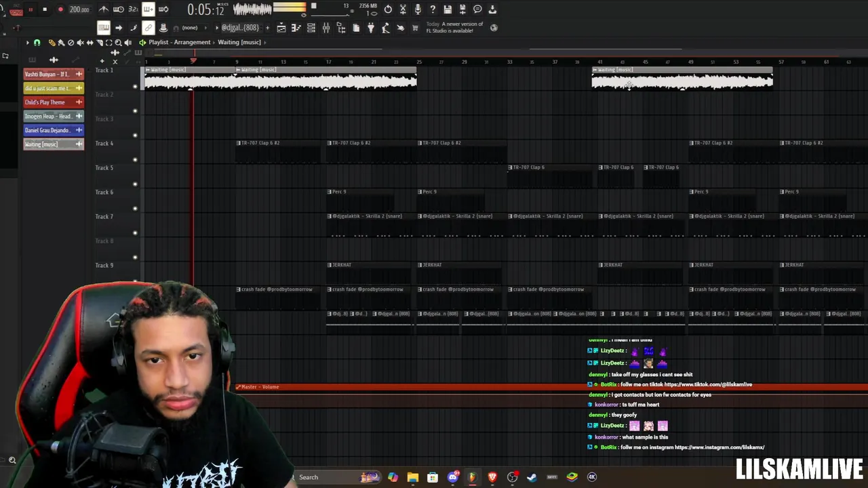Screen dimensions: 868x488
Task: Open Discord from the taskbar
Action: point(453,477)
